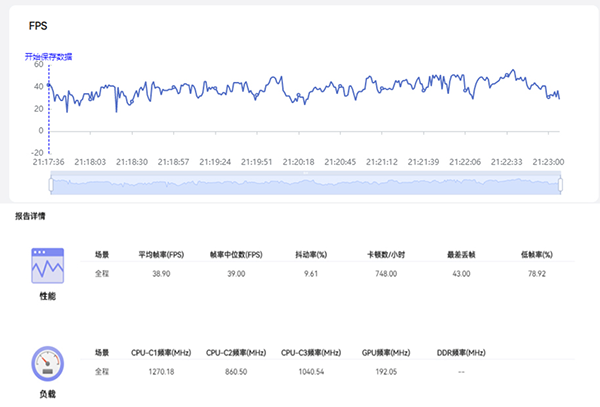Select the 平均帧率(FPS) column header
The width and height of the screenshot is (600, 407).
point(161,255)
